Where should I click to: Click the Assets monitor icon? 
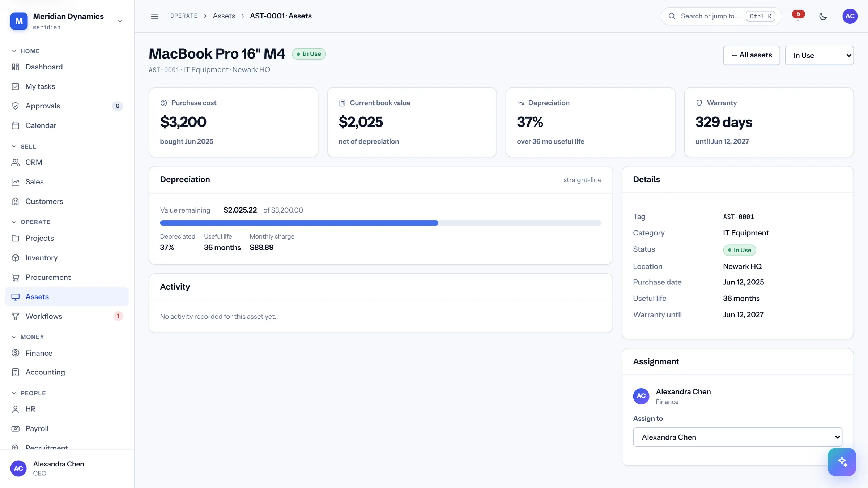click(15, 297)
